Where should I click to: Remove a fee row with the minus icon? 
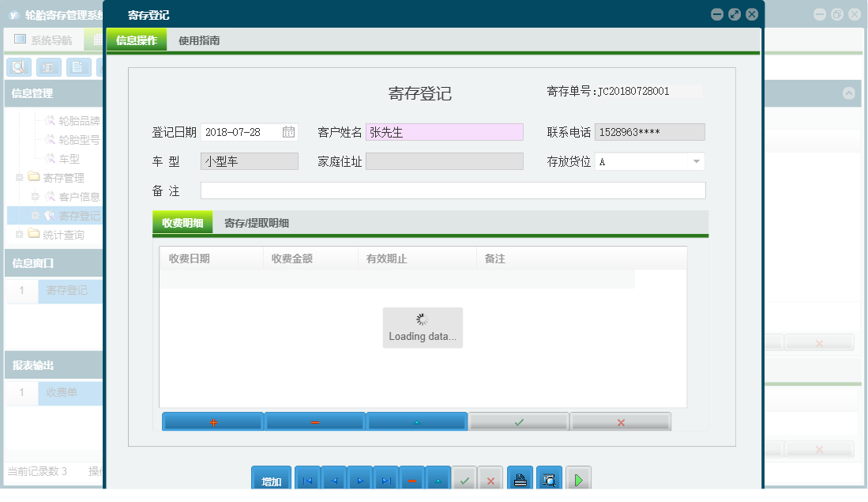314,421
